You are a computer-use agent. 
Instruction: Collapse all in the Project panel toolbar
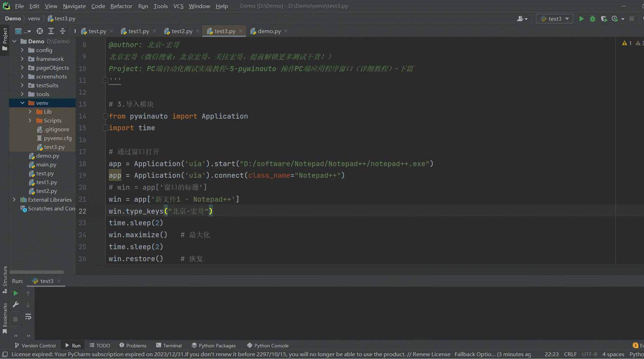(x=63, y=31)
